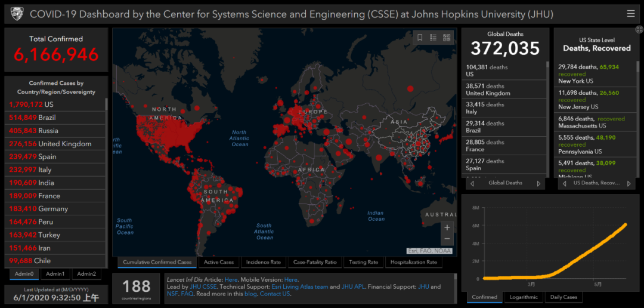Viewport: 644px width, 308px height.
Task: Go to next Global Deaths panel page
Action: [539, 183]
